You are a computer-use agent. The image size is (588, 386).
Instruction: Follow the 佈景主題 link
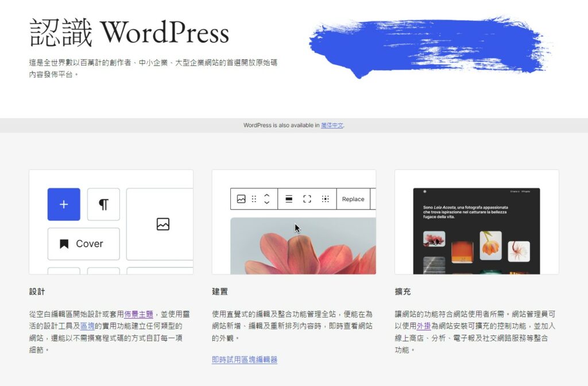pyautogui.click(x=138, y=314)
